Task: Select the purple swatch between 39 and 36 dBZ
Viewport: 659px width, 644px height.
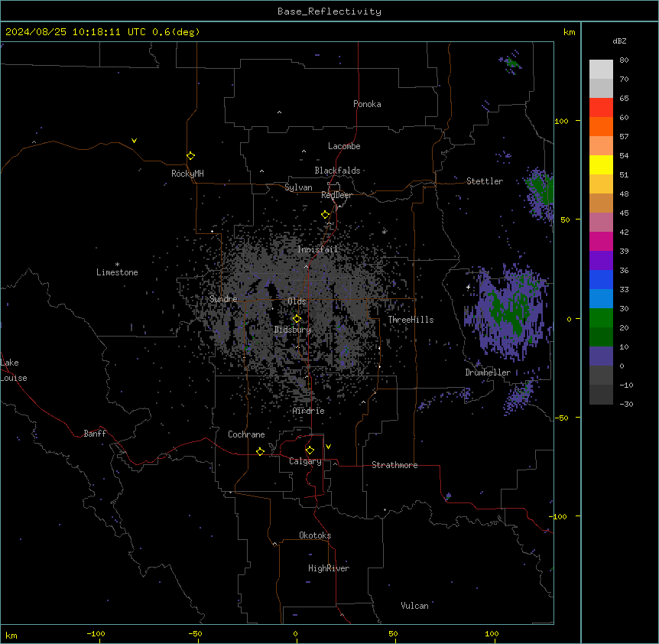Action: click(601, 260)
